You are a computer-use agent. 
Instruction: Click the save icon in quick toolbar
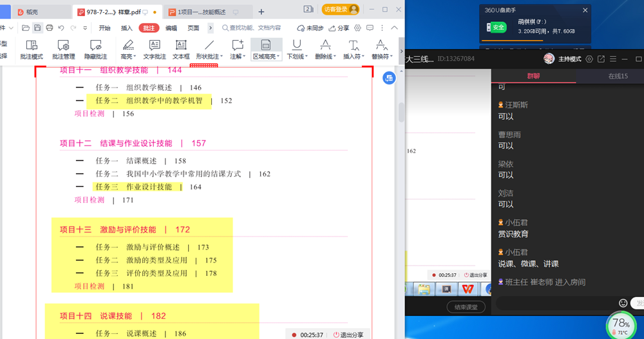pyautogui.click(x=37, y=28)
